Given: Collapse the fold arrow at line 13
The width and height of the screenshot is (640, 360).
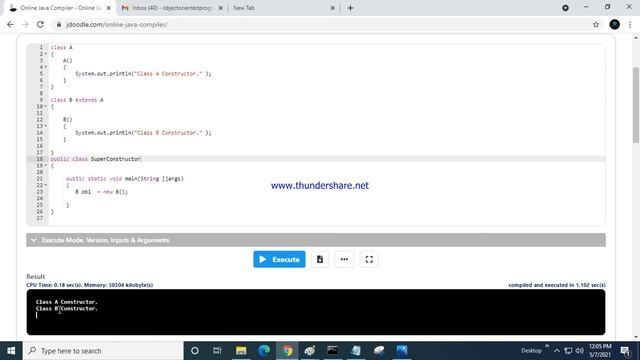Looking at the screenshot, I should coord(46,126).
